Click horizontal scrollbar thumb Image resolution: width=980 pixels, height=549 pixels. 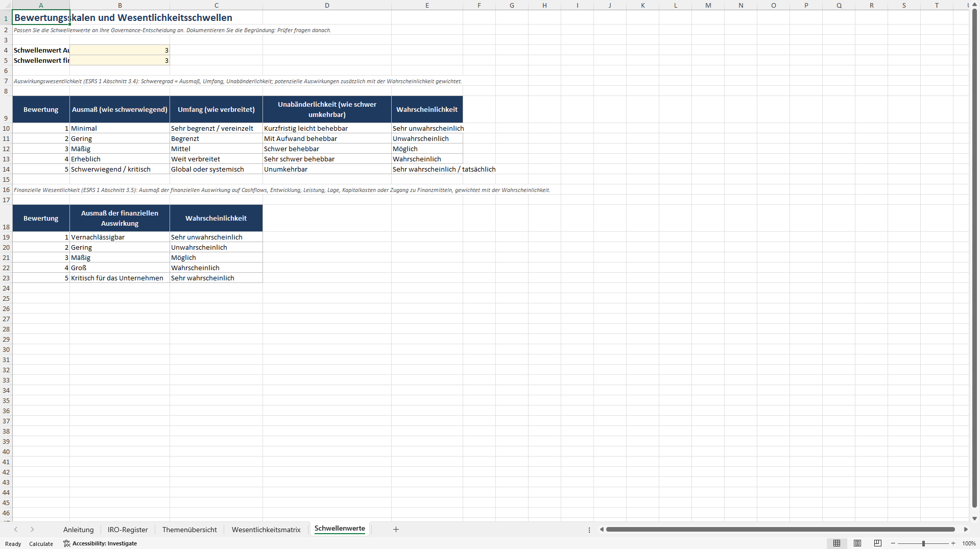[780, 530]
